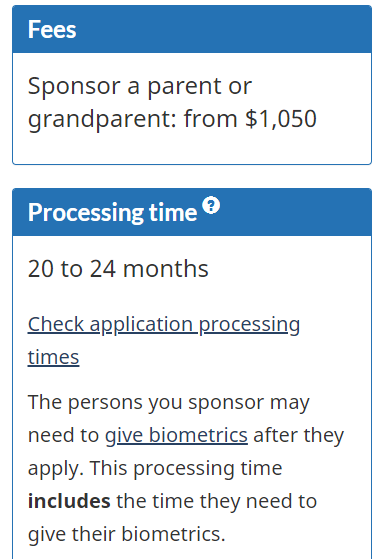Select the $1,050 fee amount
384x559 pixels.
[x=281, y=119]
